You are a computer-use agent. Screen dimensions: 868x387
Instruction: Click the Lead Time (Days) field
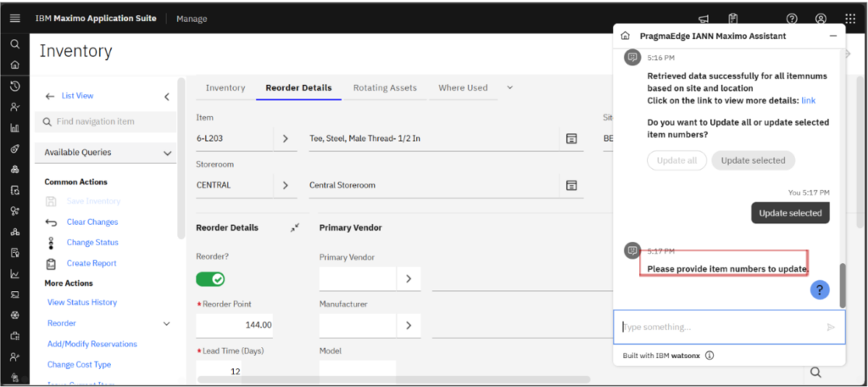click(219, 372)
